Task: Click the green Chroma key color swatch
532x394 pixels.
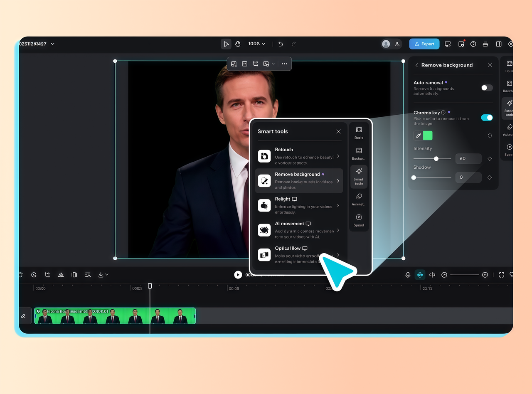Action: tap(429, 135)
